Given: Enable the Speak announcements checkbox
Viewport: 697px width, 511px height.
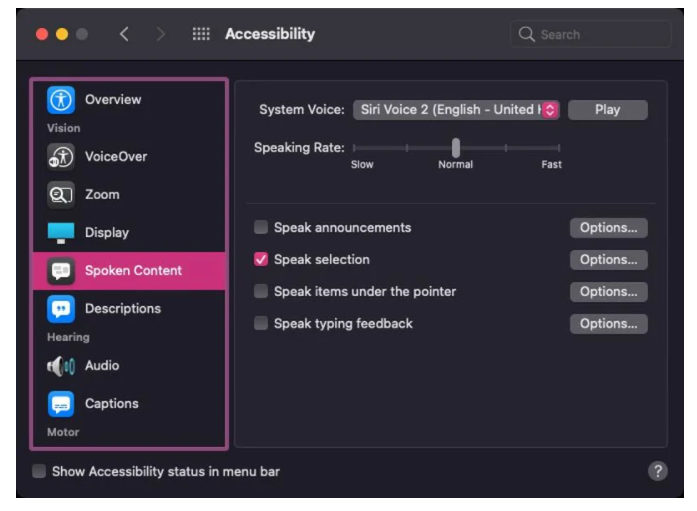Looking at the screenshot, I should pyautogui.click(x=261, y=228).
